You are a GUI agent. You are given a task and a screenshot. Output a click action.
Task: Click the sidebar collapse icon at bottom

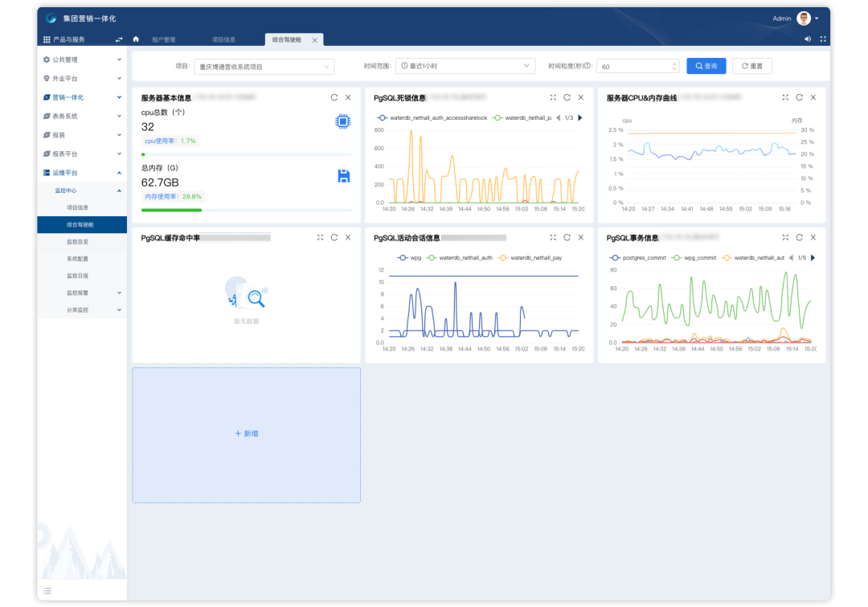tap(47, 591)
